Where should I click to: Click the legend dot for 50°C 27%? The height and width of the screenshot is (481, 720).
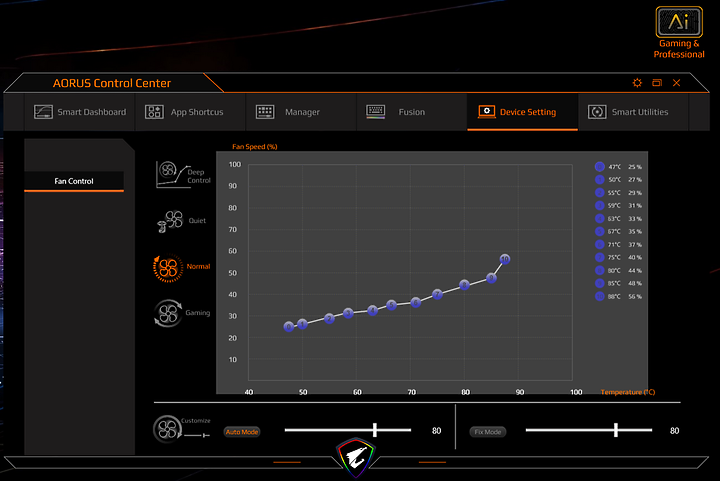[599, 179]
